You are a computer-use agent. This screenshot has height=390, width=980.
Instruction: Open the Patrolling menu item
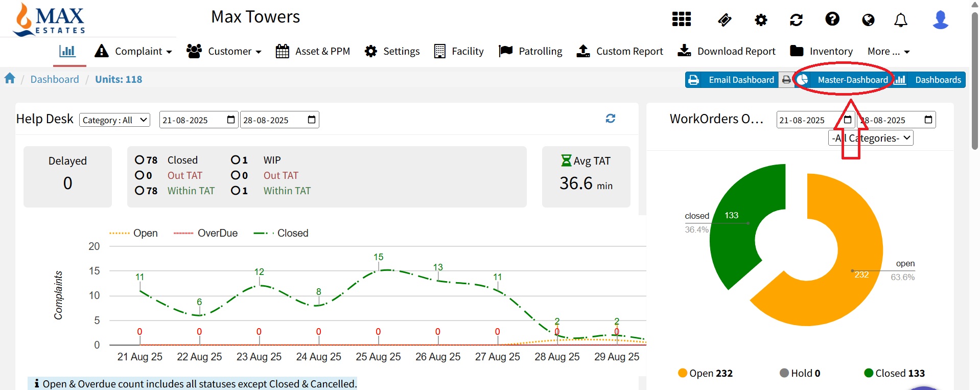(530, 51)
